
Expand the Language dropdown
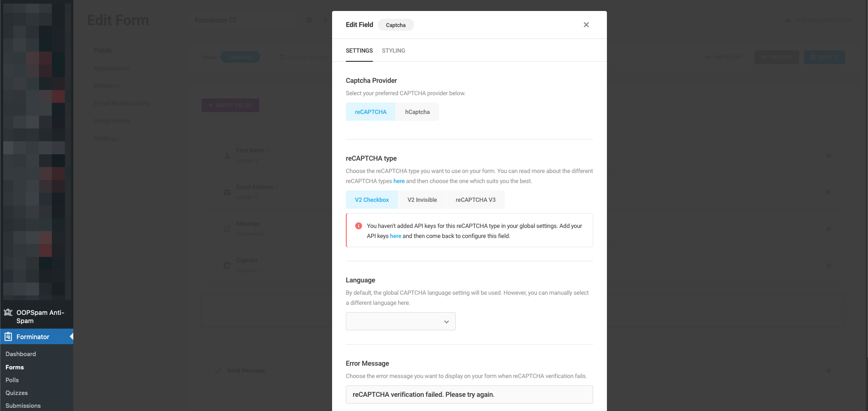(x=401, y=321)
